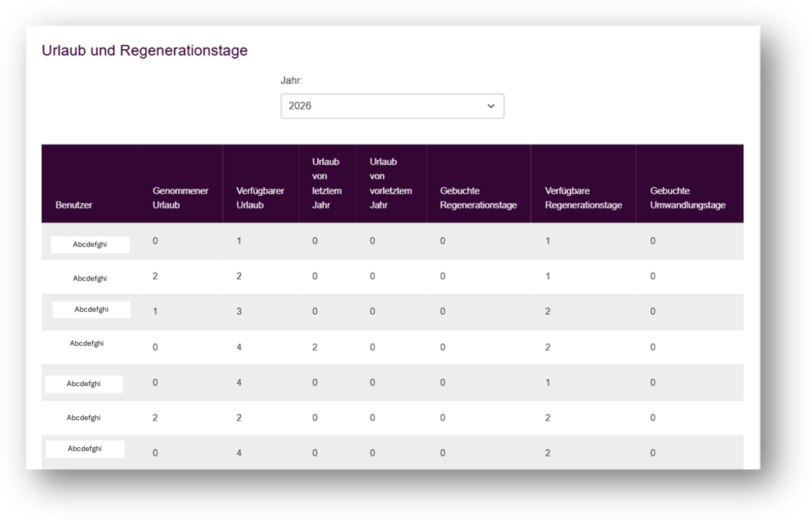Click the Urlaub von letztem Jahr header

click(325, 182)
